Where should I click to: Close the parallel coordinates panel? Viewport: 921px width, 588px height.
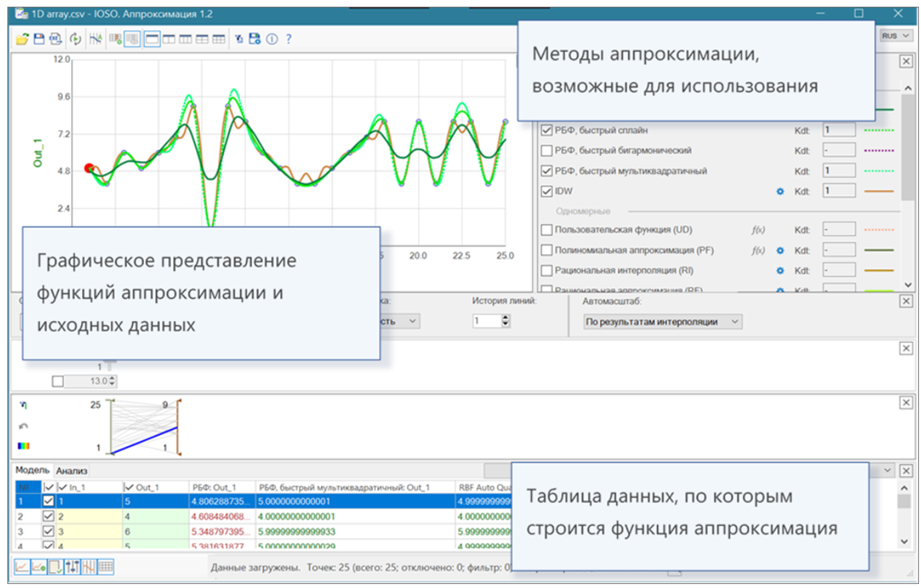pyautogui.click(x=906, y=403)
